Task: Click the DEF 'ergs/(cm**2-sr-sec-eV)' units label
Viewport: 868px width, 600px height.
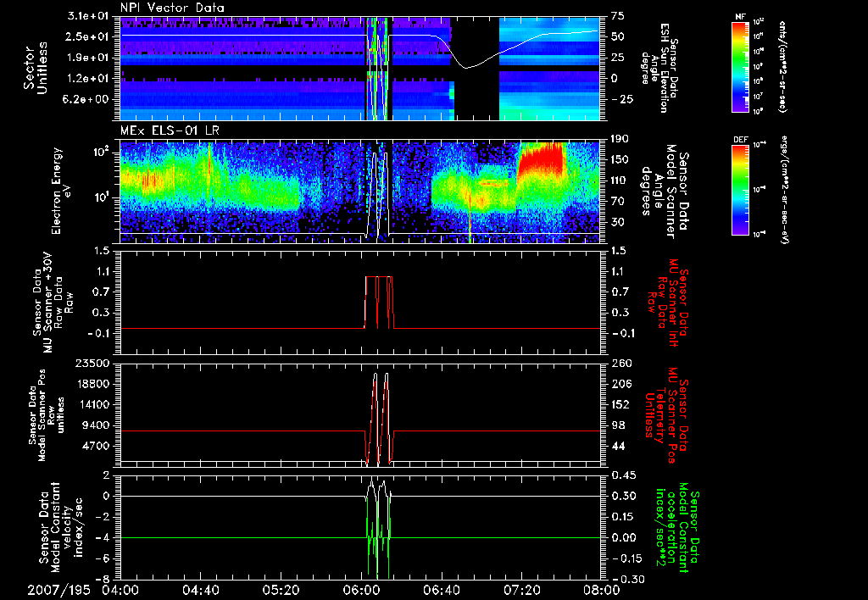Action: pyautogui.click(x=786, y=190)
